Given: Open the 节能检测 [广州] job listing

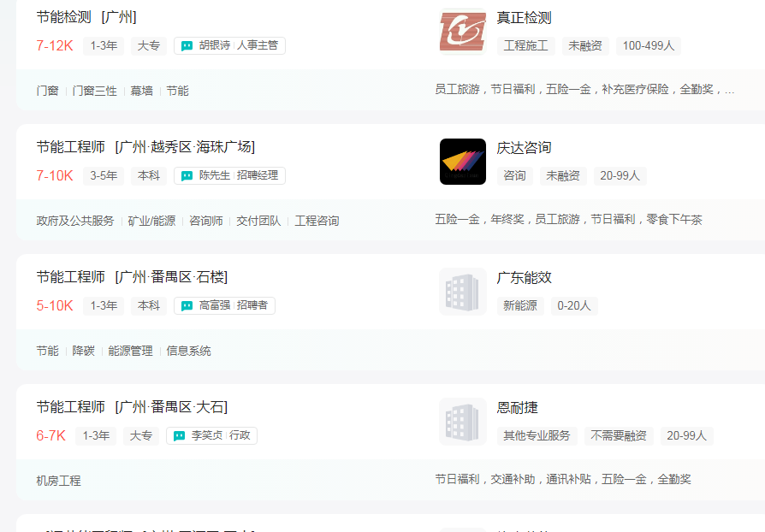Looking at the screenshot, I should 86,17.
